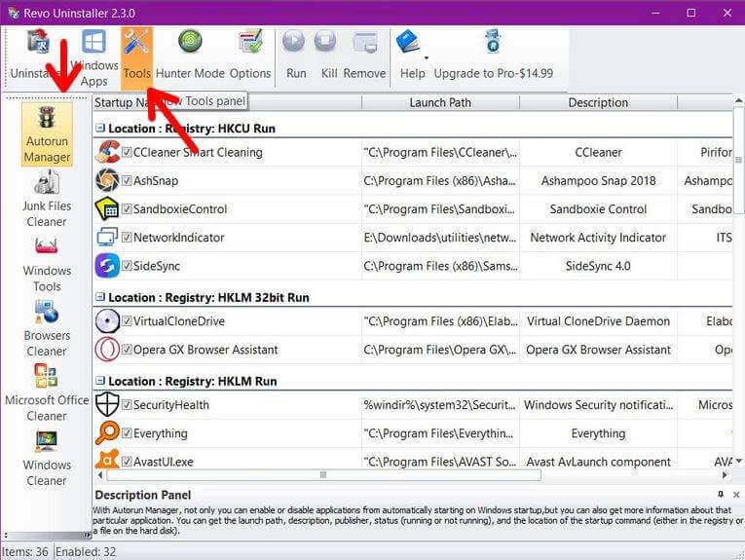The width and height of the screenshot is (745, 560).
Task: Sort by Description column header
Action: tap(598, 102)
